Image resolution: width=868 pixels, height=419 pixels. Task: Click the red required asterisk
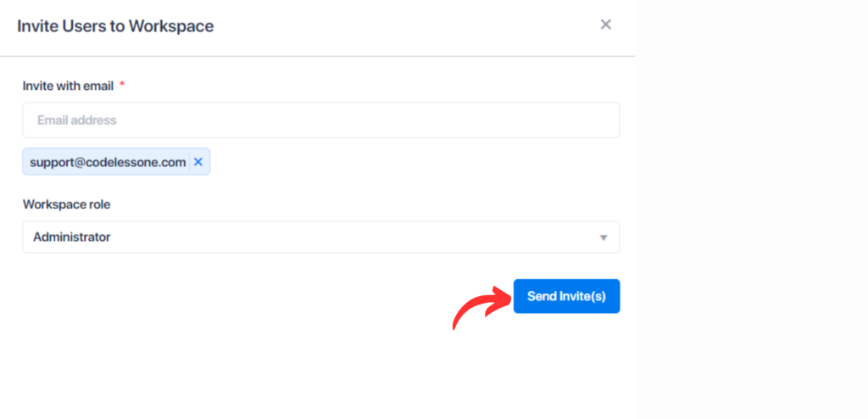pos(122,84)
